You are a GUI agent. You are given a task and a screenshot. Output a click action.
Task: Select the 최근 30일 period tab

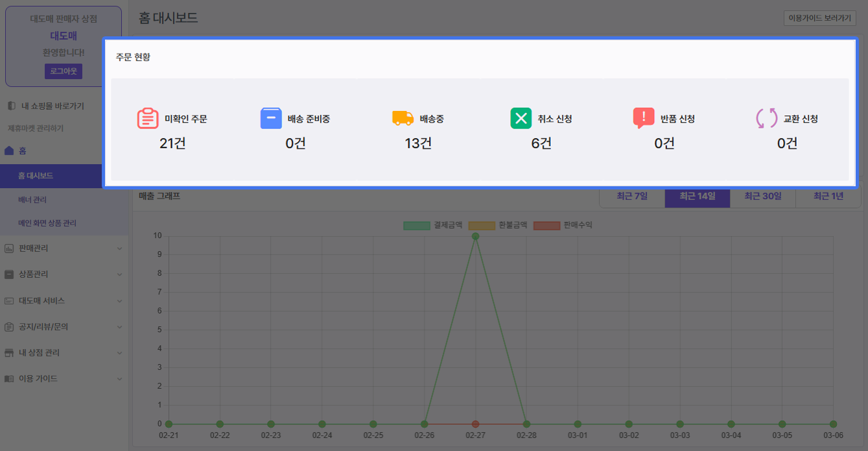pyautogui.click(x=762, y=197)
